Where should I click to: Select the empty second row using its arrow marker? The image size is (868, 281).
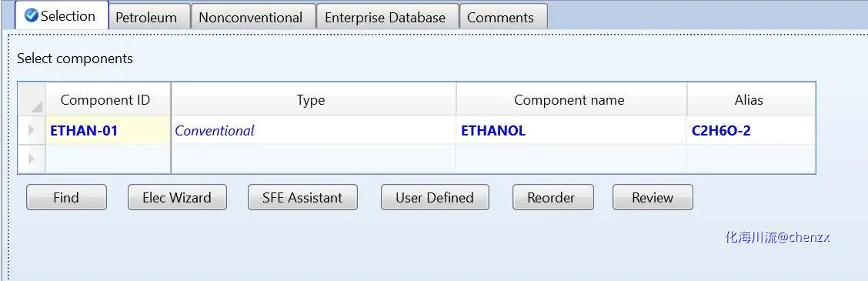pos(32,159)
